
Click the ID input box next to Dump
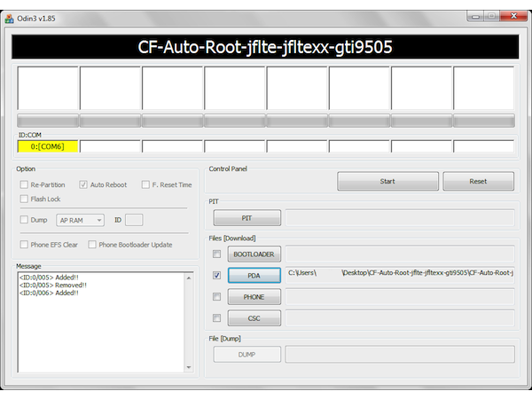[134, 220]
